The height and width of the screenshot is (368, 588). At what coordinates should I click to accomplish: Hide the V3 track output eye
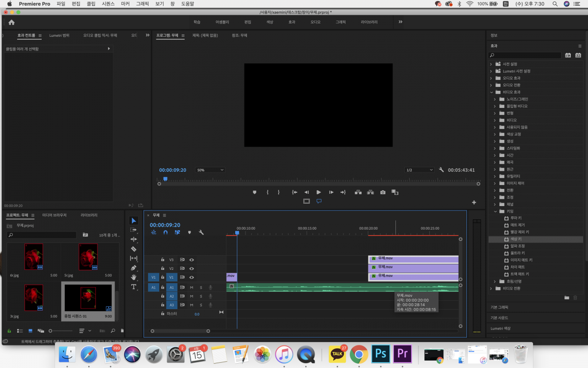[x=192, y=260]
